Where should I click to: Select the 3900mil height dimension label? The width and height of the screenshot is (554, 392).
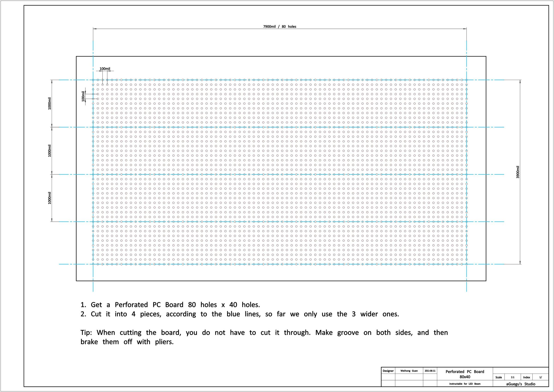click(518, 172)
